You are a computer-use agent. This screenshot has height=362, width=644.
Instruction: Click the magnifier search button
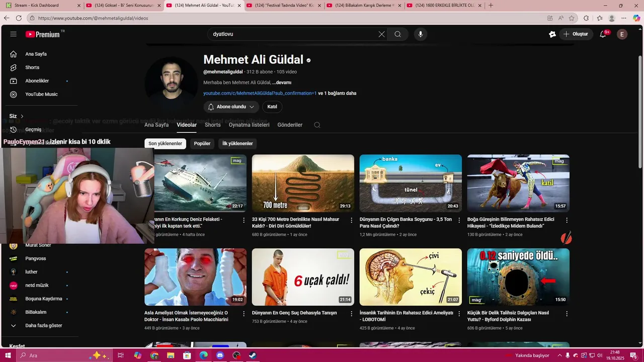tap(398, 34)
